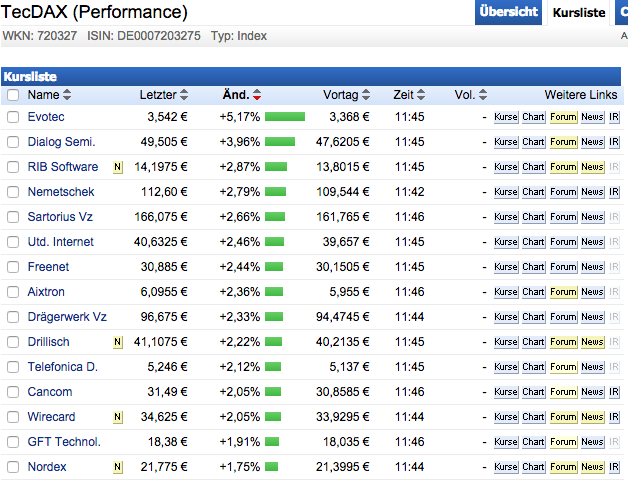Tick the checkbox next to Evotec
This screenshot has height=480, width=628.
click(x=13, y=117)
